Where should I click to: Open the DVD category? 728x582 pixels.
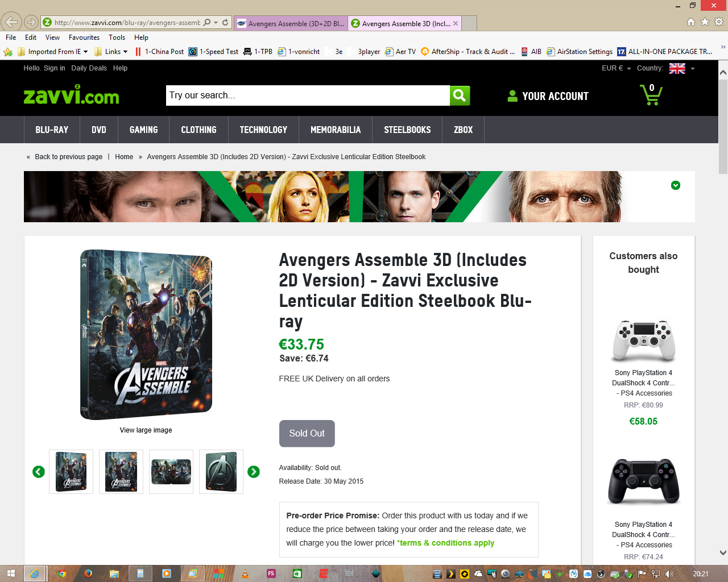pyautogui.click(x=99, y=130)
